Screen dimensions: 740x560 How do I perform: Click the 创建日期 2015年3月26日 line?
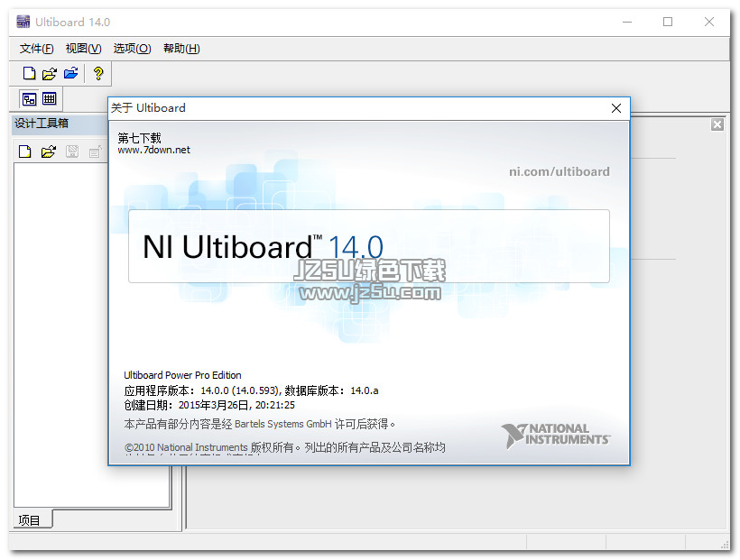209,405
